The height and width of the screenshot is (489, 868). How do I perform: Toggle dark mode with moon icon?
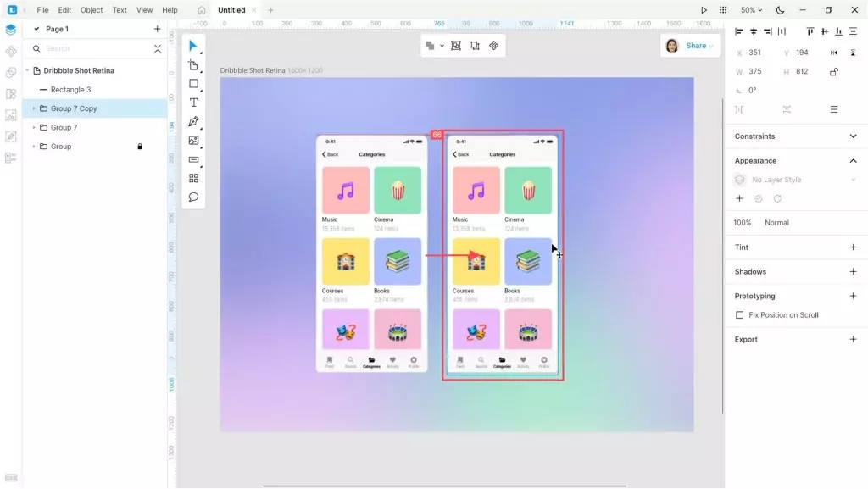click(x=780, y=10)
